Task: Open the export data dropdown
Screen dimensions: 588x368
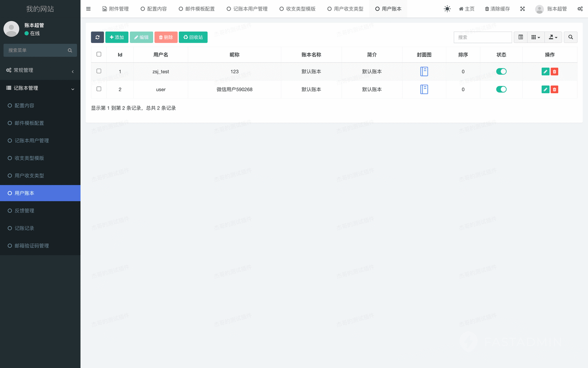Action: [x=553, y=37]
